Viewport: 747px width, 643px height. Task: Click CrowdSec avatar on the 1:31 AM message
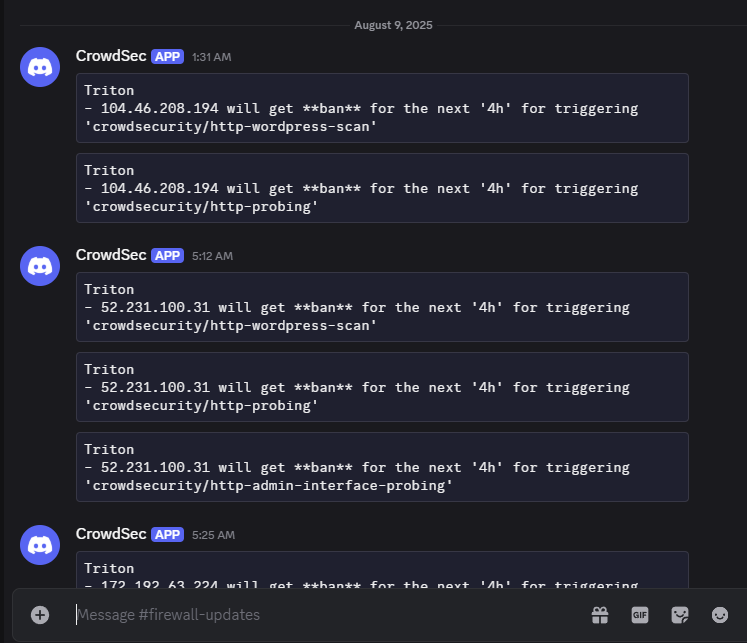tap(40, 66)
